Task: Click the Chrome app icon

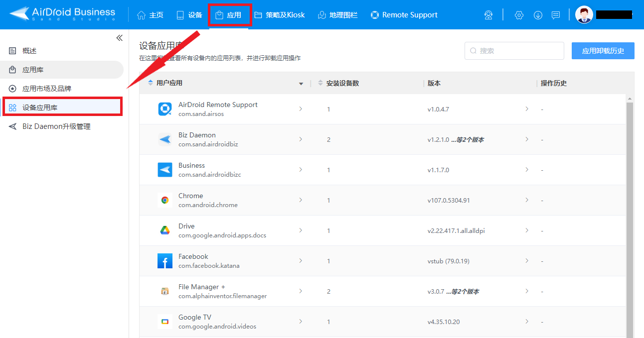Action: [165, 200]
